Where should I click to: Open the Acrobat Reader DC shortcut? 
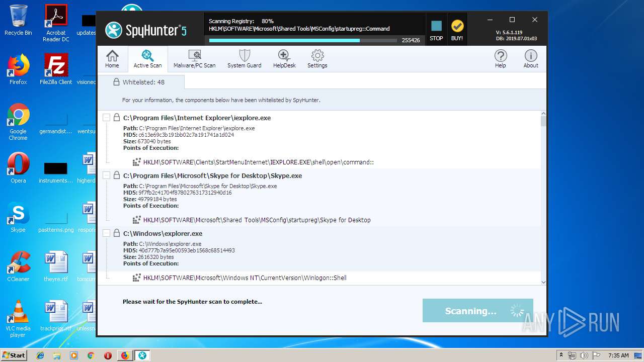[x=56, y=23]
